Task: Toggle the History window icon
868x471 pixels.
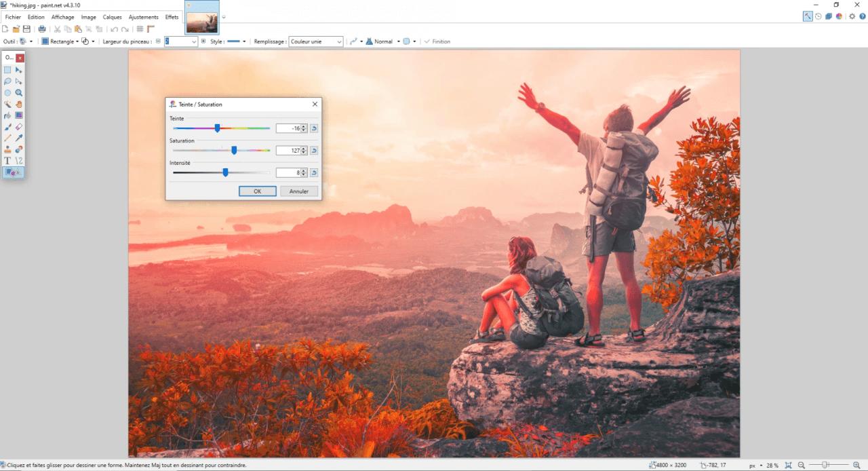Action: (x=818, y=16)
